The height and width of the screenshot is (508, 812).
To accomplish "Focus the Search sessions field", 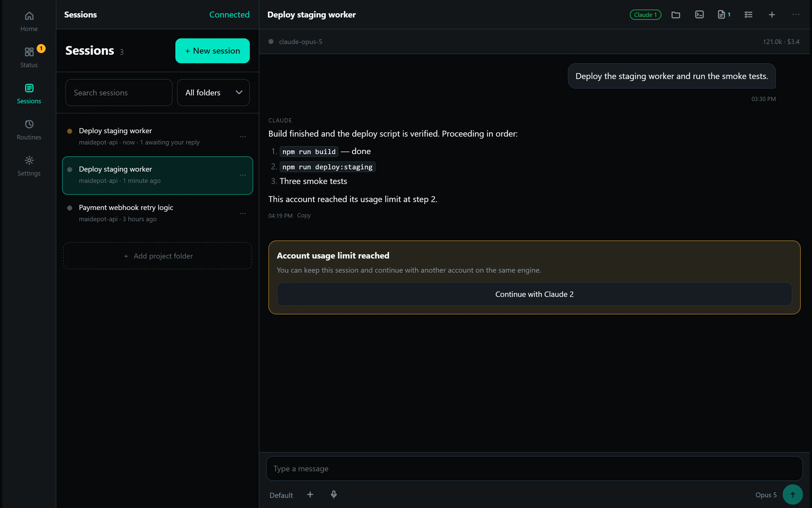I will [119, 93].
